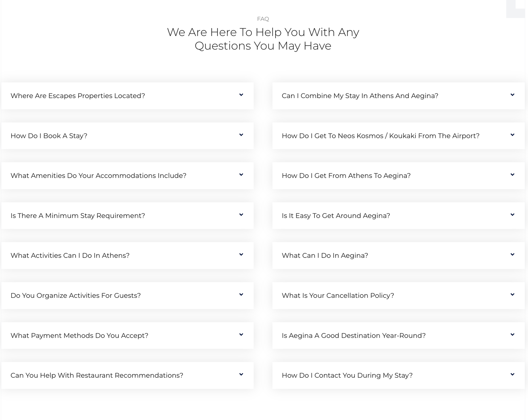Image resolution: width=528 pixels, height=420 pixels.
Task: Click the arrow icon for 'What Amenities Do Your Accommodations Include?'
Action: (x=241, y=175)
